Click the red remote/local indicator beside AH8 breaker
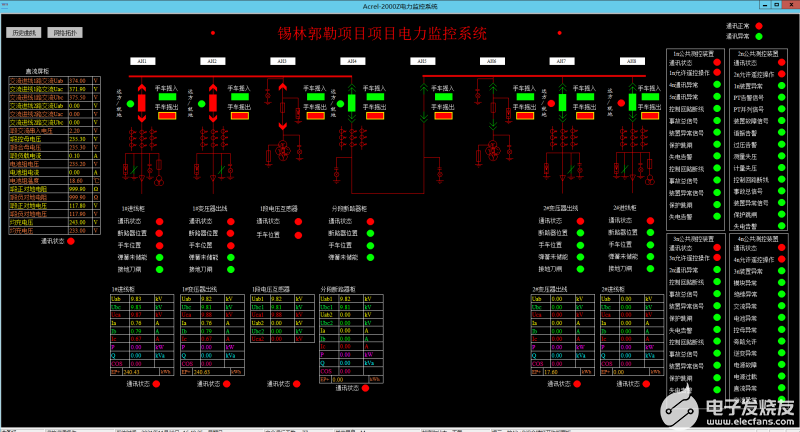The image size is (800, 432). (621, 103)
